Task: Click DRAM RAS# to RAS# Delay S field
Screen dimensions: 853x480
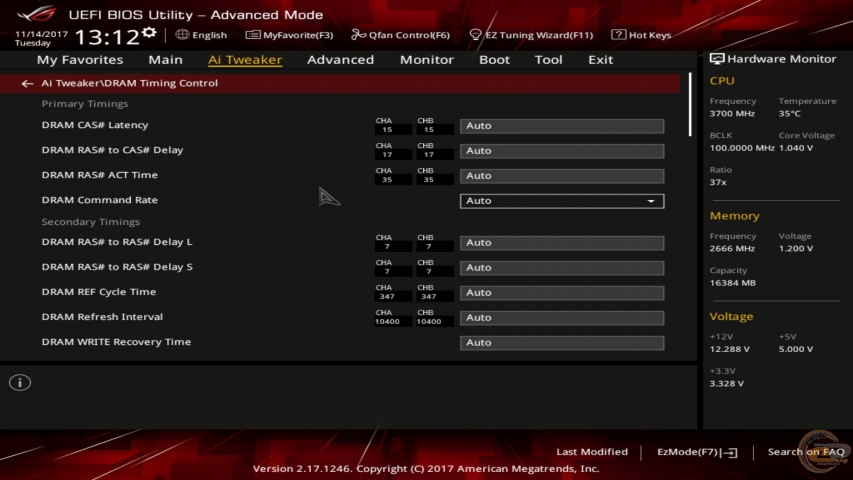Action: tap(562, 268)
